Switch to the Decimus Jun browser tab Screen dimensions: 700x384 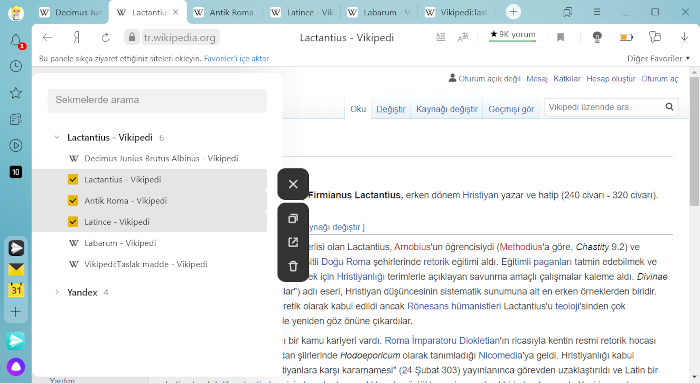click(x=71, y=13)
